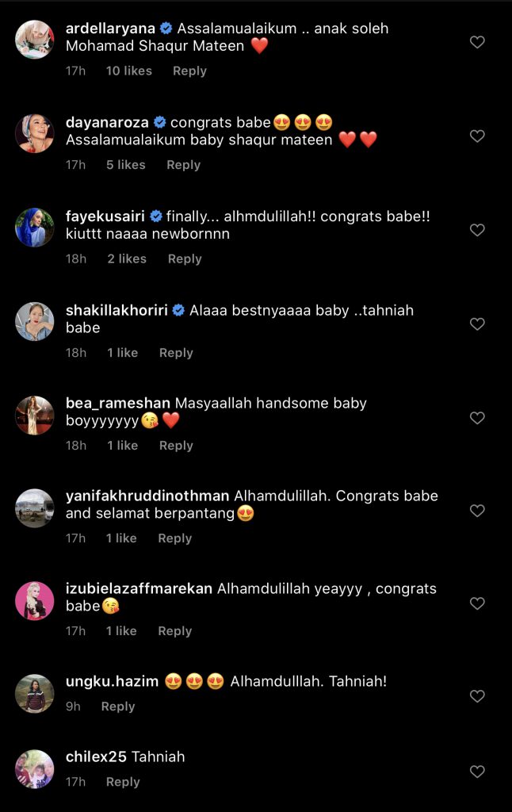The width and height of the screenshot is (512, 812).
Task: Heart the shakillakhoriri comment
Action: coord(477,324)
